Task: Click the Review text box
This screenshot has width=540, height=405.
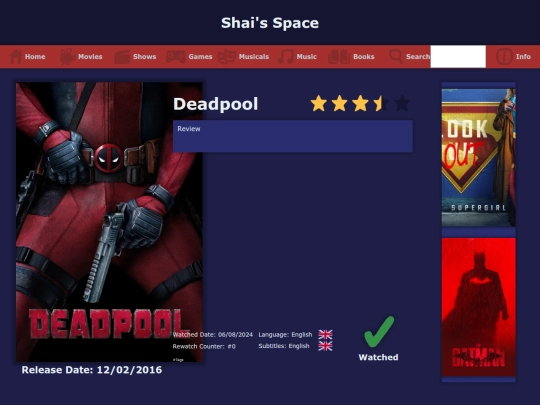Action: click(293, 136)
